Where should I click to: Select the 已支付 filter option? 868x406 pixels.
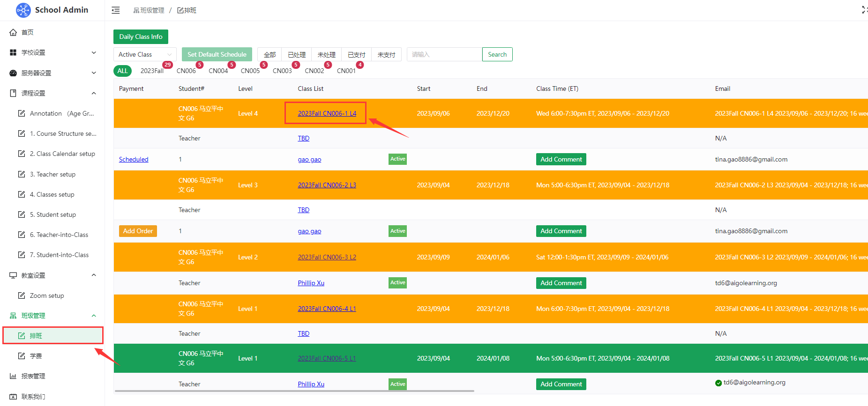click(x=356, y=55)
